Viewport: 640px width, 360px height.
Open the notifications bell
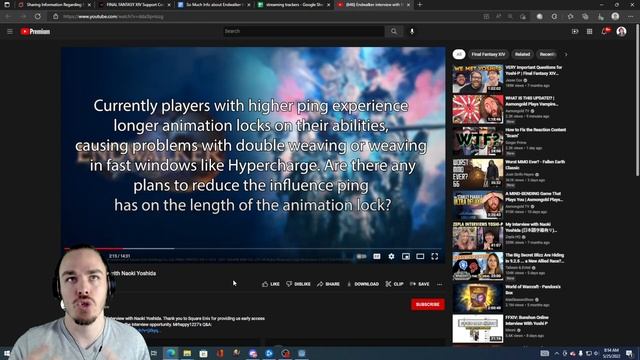pos(605,31)
